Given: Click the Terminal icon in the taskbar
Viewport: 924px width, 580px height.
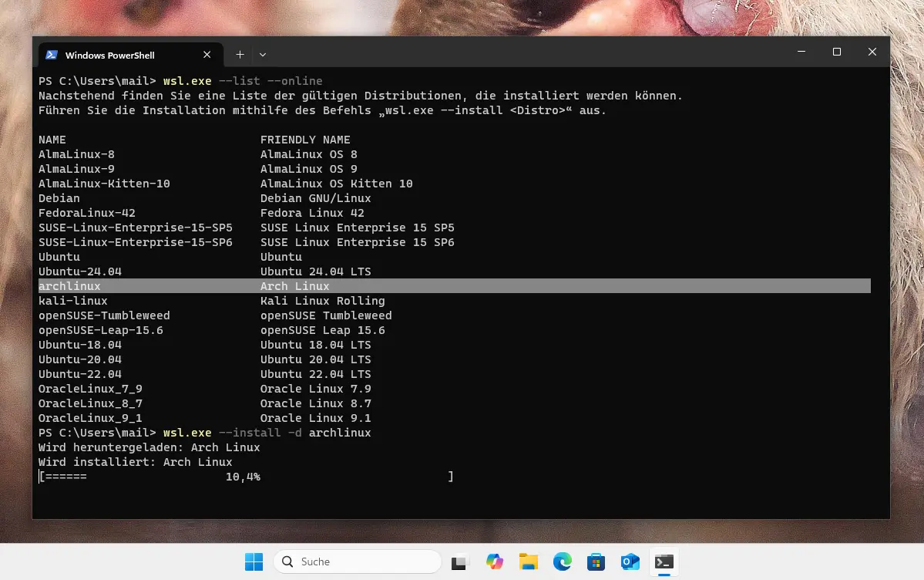Looking at the screenshot, I should 664,561.
